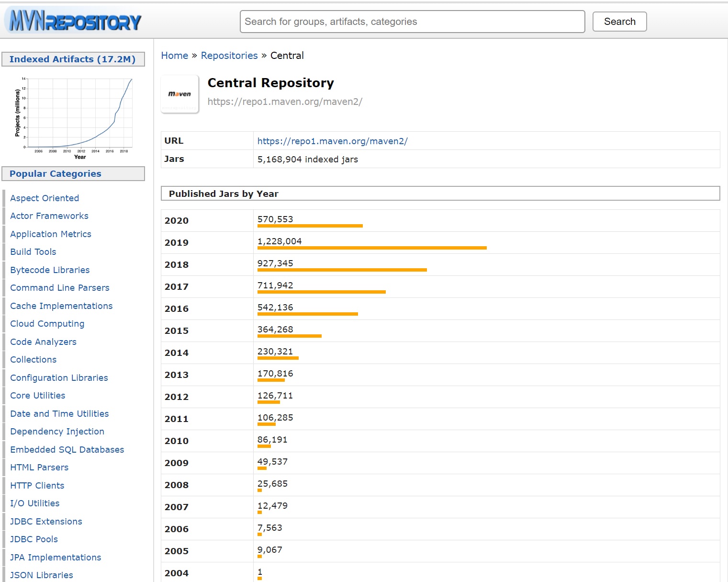Screen dimensions: 728x582
Task: Focus the artifact search input field
Action: pyautogui.click(x=412, y=22)
